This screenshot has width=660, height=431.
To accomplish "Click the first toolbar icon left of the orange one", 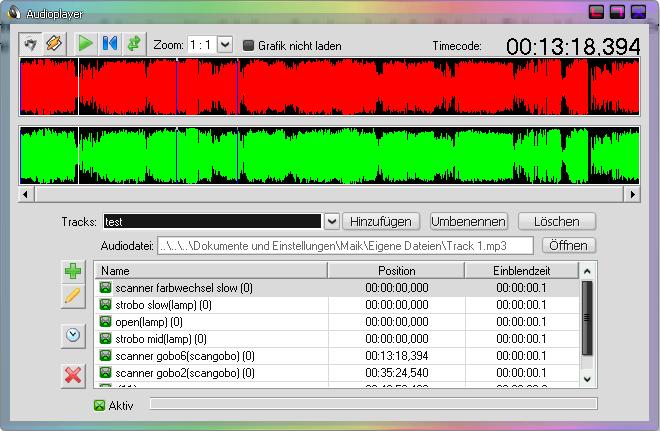I will [31, 44].
